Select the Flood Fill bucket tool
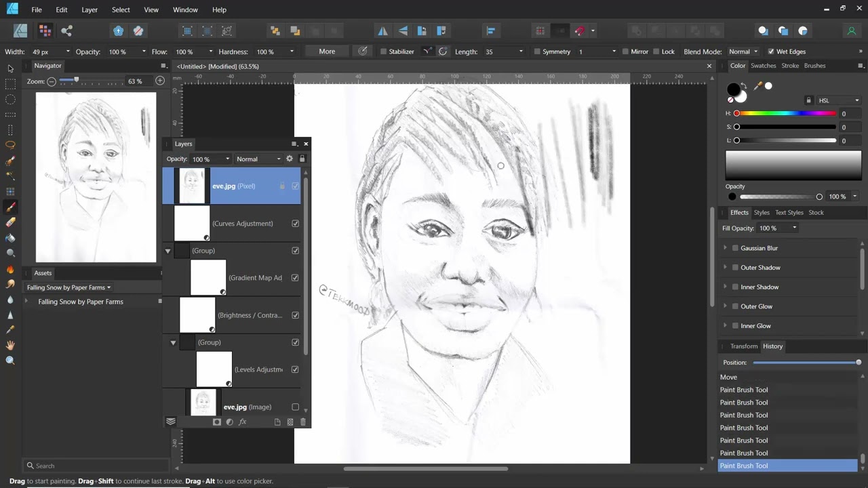Image resolution: width=868 pixels, height=488 pixels. [10, 238]
